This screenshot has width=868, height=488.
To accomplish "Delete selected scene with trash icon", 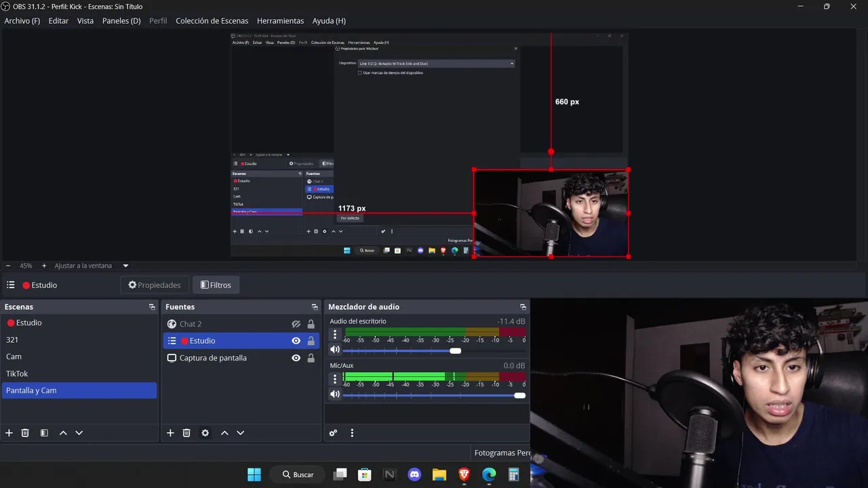I will pyautogui.click(x=25, y=433).
